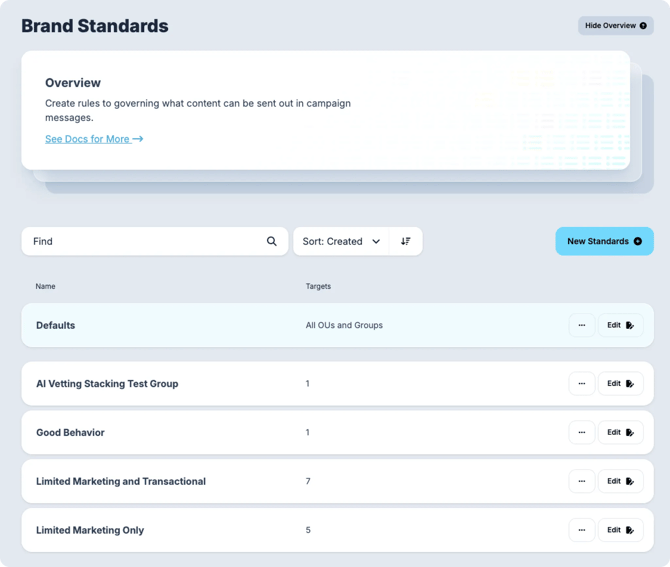Open more options for Limited Marketing and Transactional
The height and width of the screenshot is (567, 670).
pyautogui.click(x=581, y=481)
